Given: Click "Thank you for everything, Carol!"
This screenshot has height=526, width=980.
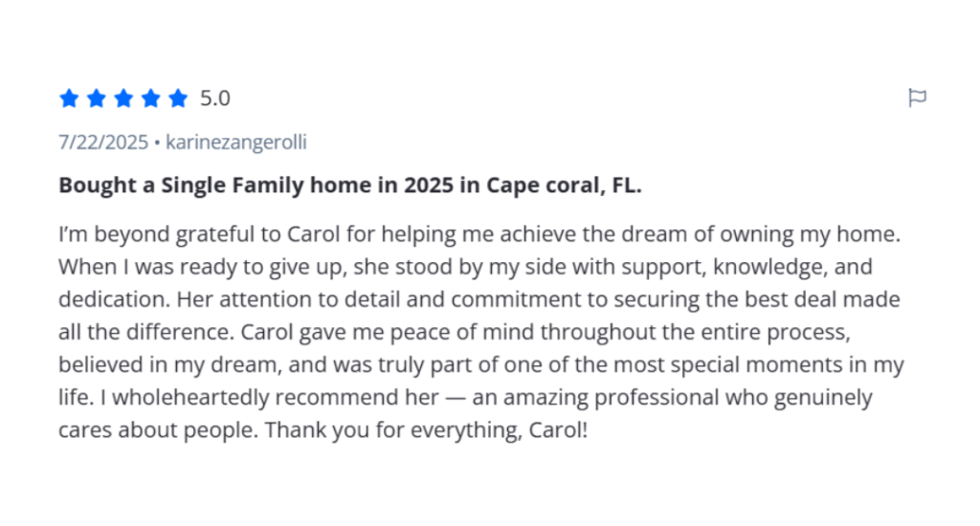Looking at the screenshot, I should pos(426,430).
